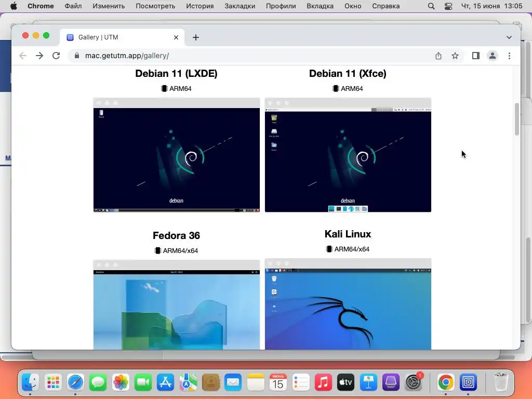
Task: Open the Kali Linux title link
Action: pyautogui.click(x=348, y=234)
